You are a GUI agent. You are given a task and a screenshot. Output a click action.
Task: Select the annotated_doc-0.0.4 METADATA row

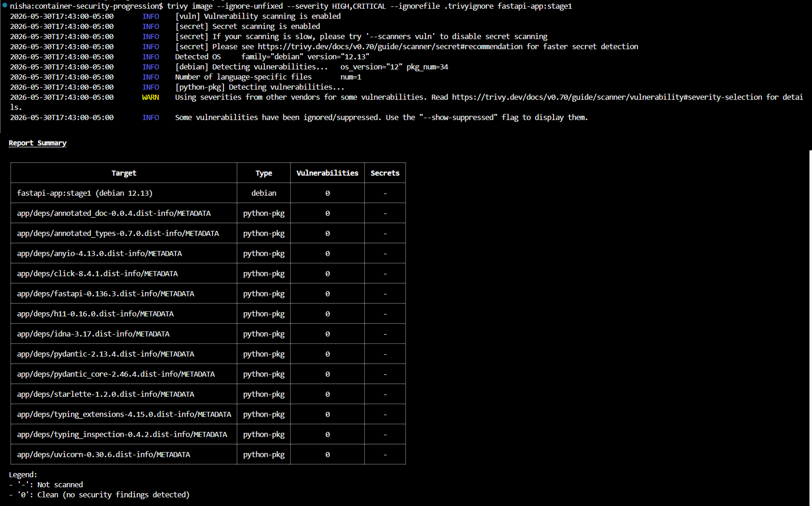pos(208,213)
